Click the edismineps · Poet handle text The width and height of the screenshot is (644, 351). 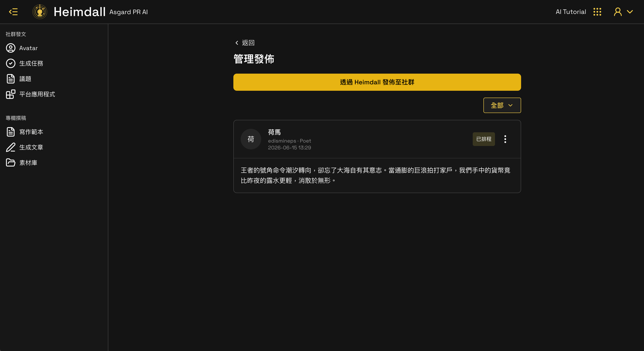pyautogui.click(x=289, y=141)
